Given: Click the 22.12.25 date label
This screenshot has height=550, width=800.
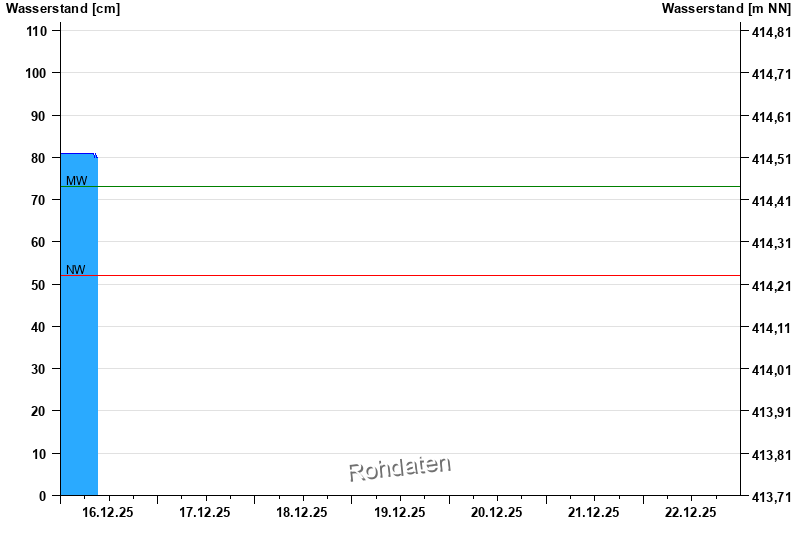Looking at the screenshot, I should (690, 512).
